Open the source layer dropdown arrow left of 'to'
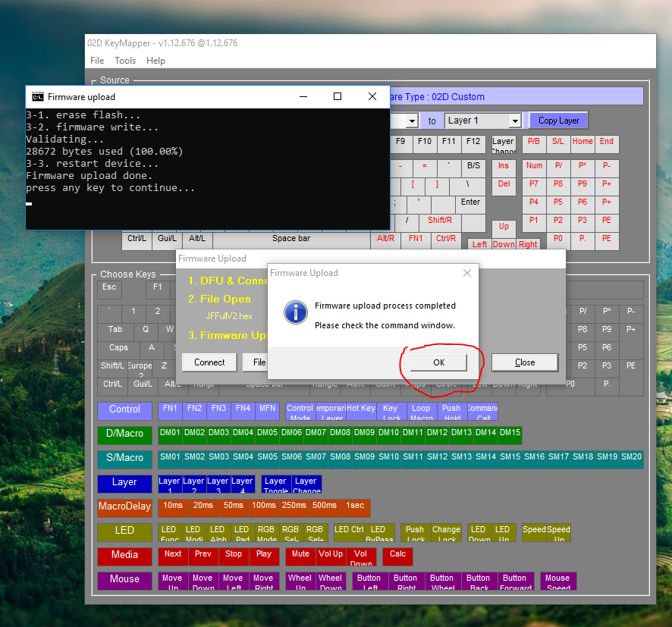Image resolution: width=672 pixels, height=627 pixels. click(412, 121)
